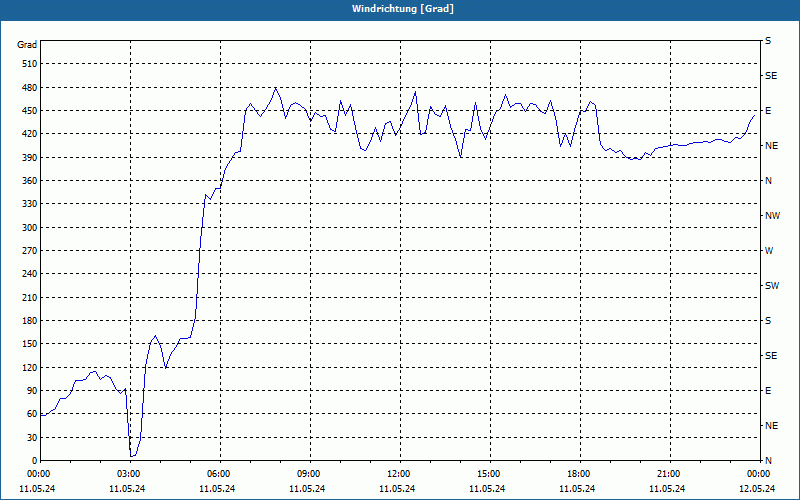This screenshot has height=500, width=800.
Task: Select the 150 y-axis value
Action: [x=30, y=344]
